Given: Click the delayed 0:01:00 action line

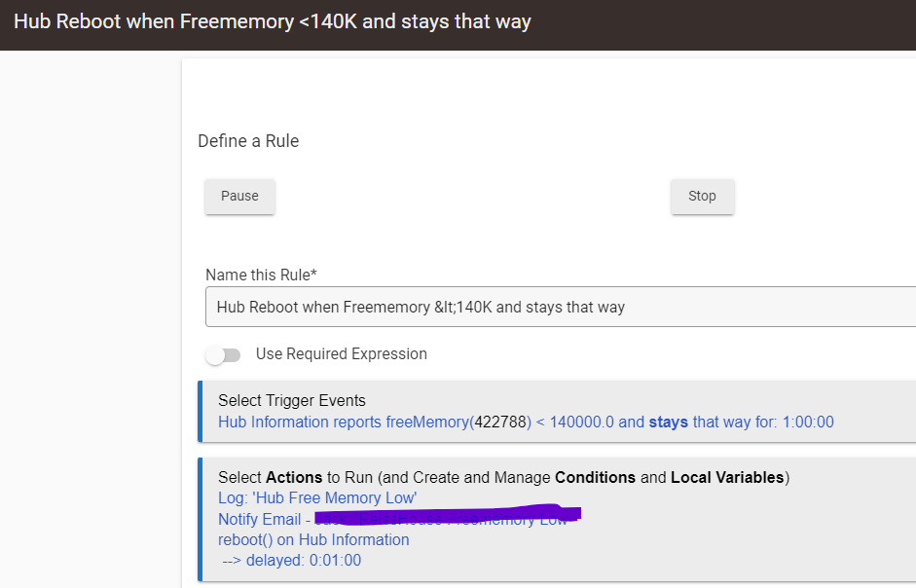Looking at the screenshot, I should point(291,560).
